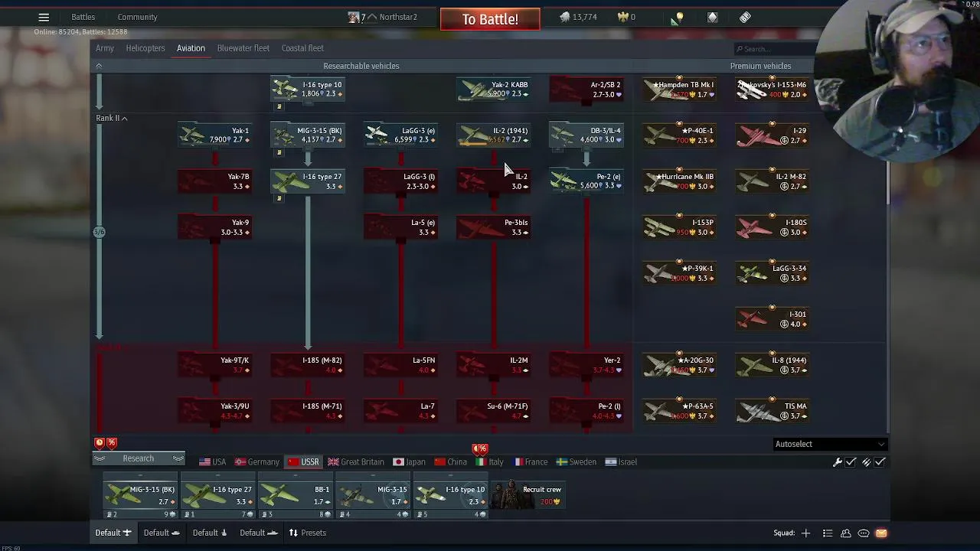The height and width of the screenshot is (551, 980).
Task: Open the dice workshop icon in top bar
Action: (745, 17)
